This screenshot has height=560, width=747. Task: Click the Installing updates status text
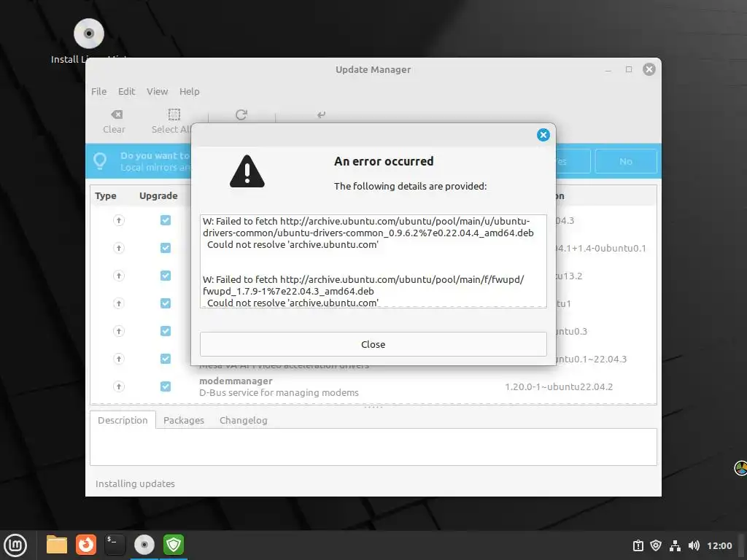[x=135, y=484]
